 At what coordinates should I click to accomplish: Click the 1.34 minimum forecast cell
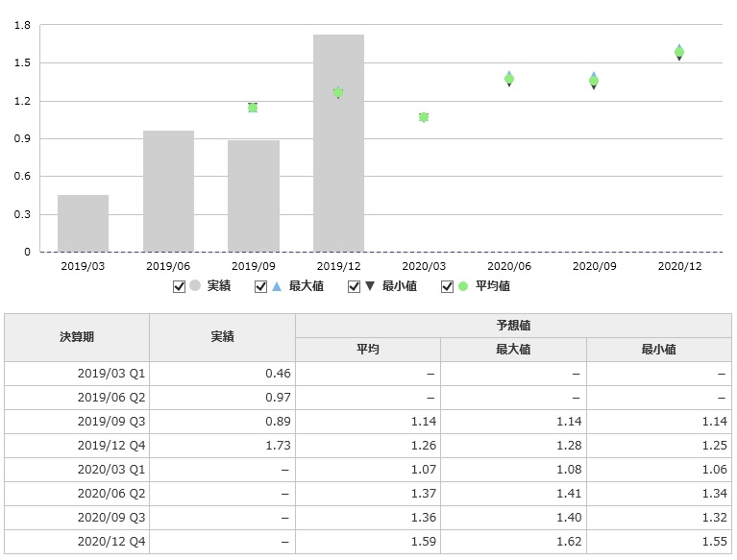pos(659,494)
